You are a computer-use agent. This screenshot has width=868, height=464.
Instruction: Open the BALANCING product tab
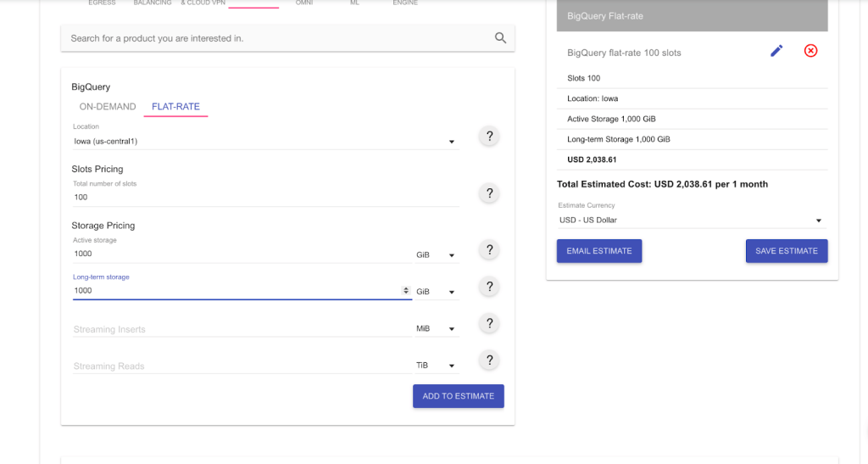point(153,3)
